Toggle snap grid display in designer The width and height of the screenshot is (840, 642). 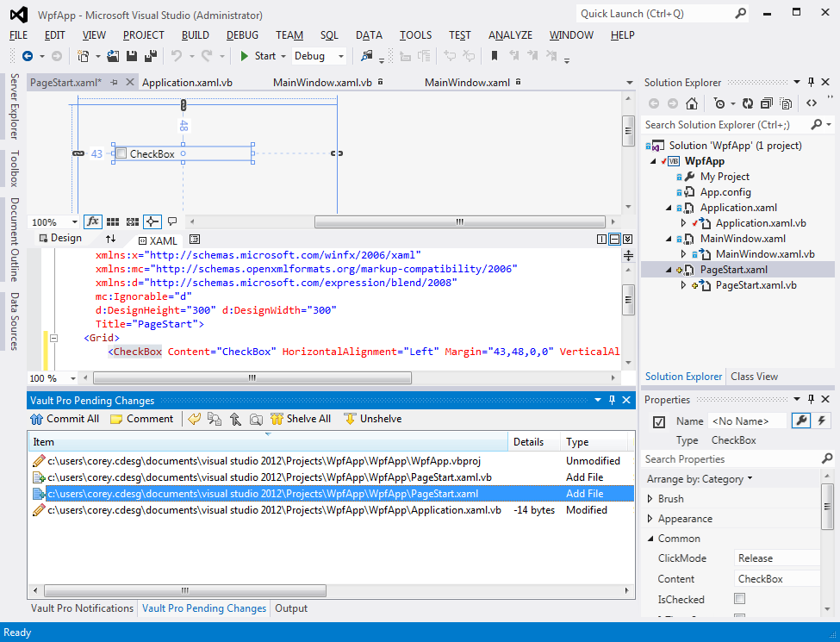tap(114, 222)
